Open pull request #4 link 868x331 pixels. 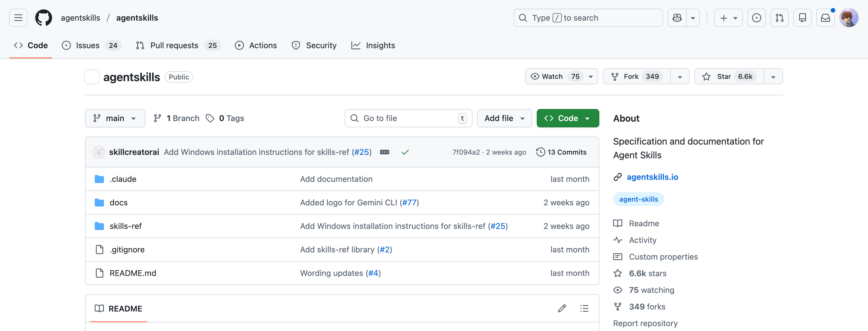tap(373, 273)
